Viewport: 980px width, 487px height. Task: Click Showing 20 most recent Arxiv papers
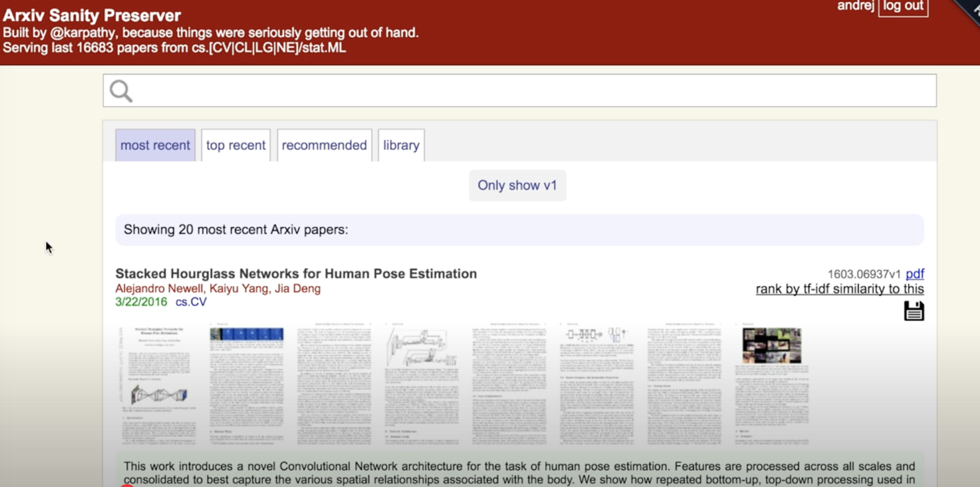click(236, 230)
